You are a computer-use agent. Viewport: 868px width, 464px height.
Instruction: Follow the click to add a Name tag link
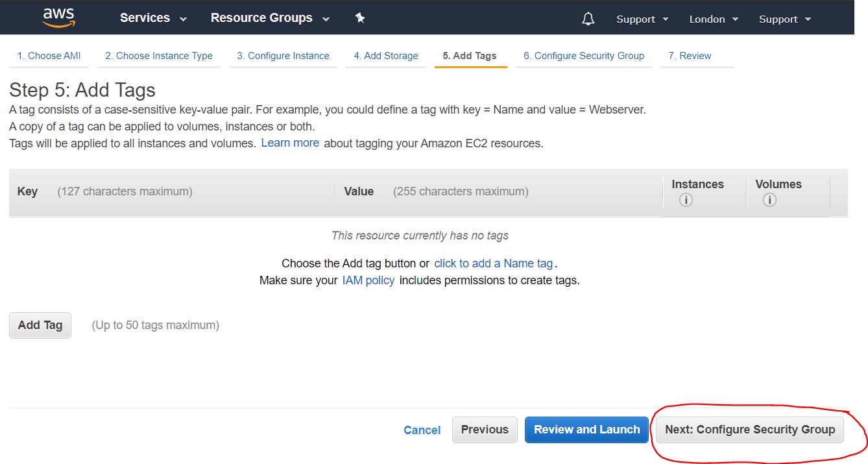[493, 263]
